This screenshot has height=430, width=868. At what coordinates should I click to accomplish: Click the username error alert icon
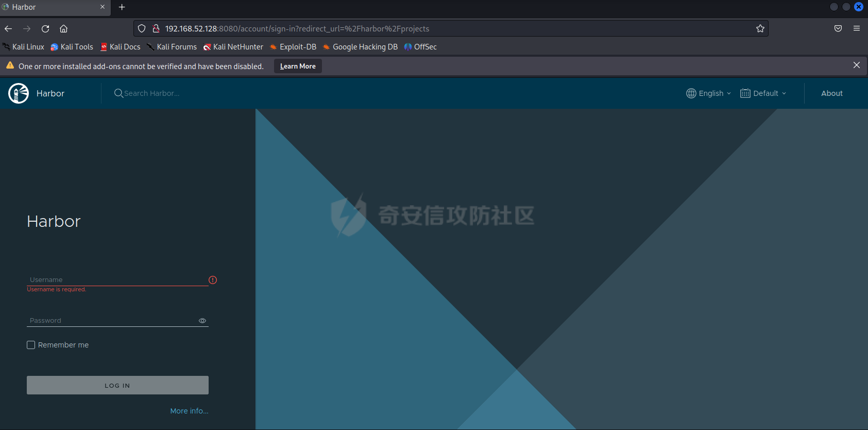(x=213, y=280)
